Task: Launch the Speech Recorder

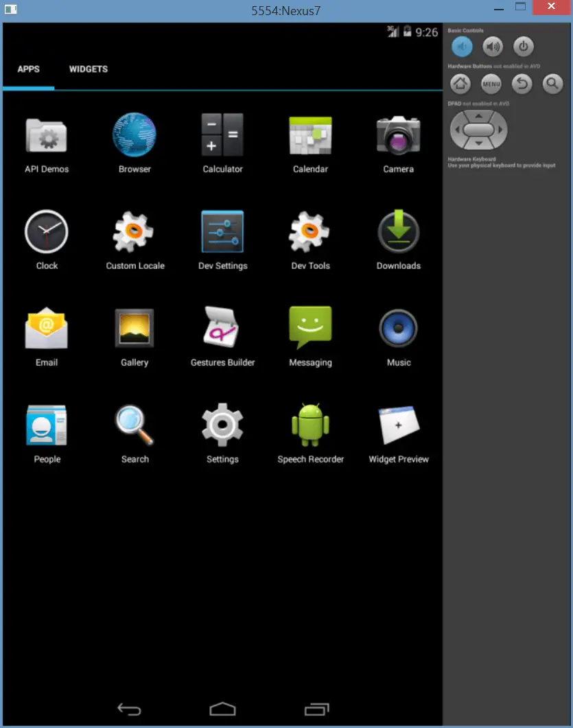Action: [x=310, y=425]
